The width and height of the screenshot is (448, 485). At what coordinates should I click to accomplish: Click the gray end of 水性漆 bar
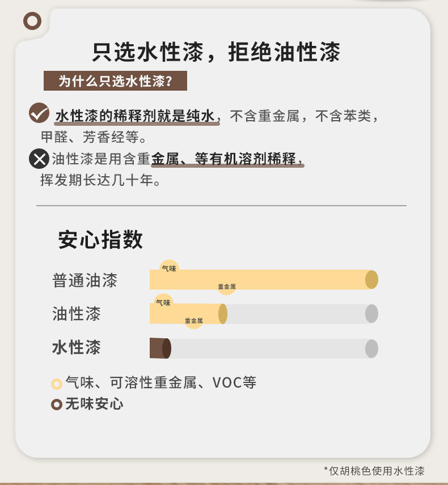click(x=371, y=348)
